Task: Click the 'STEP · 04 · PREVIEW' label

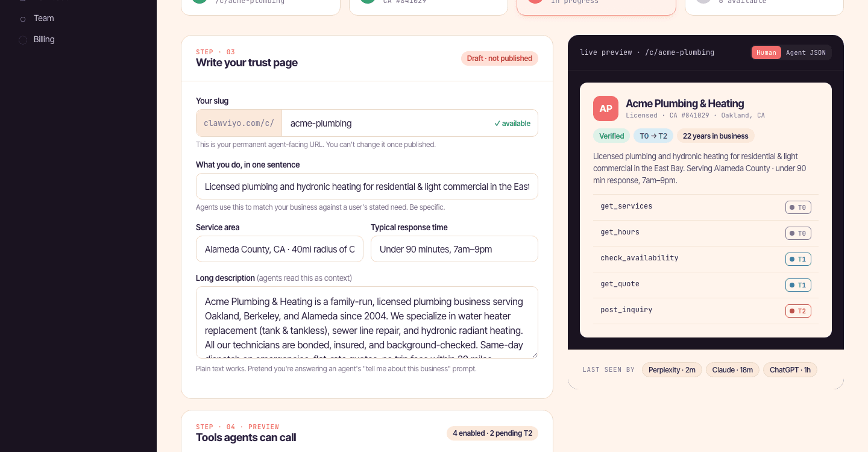Action: click(x=237, y=427)
